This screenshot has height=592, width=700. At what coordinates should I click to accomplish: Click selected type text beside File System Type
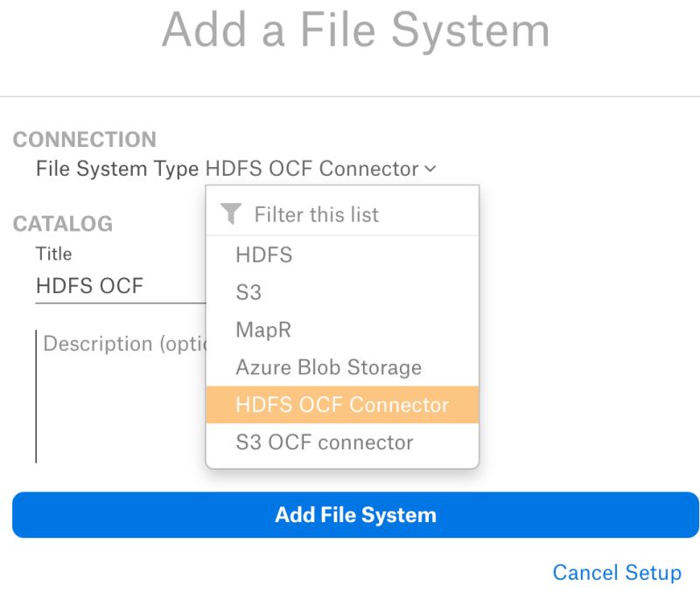[311, 169]
